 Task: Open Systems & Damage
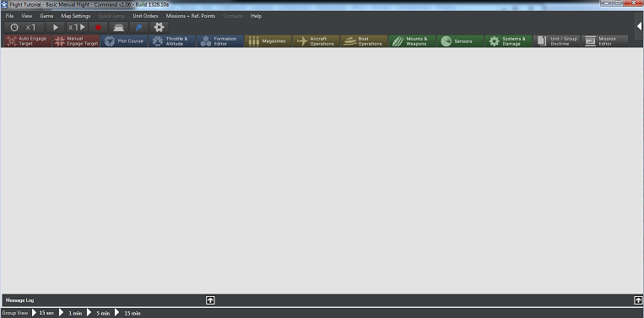[508, 41]
